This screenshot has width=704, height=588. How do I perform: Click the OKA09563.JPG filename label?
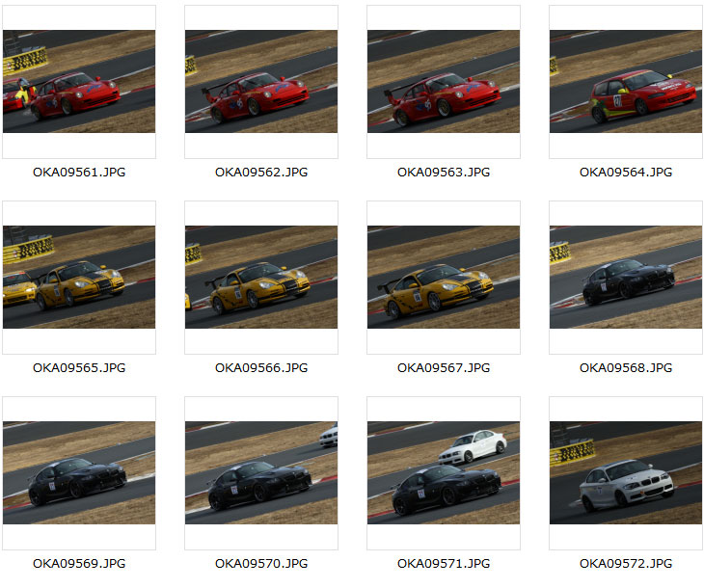(x=444, y=172)
